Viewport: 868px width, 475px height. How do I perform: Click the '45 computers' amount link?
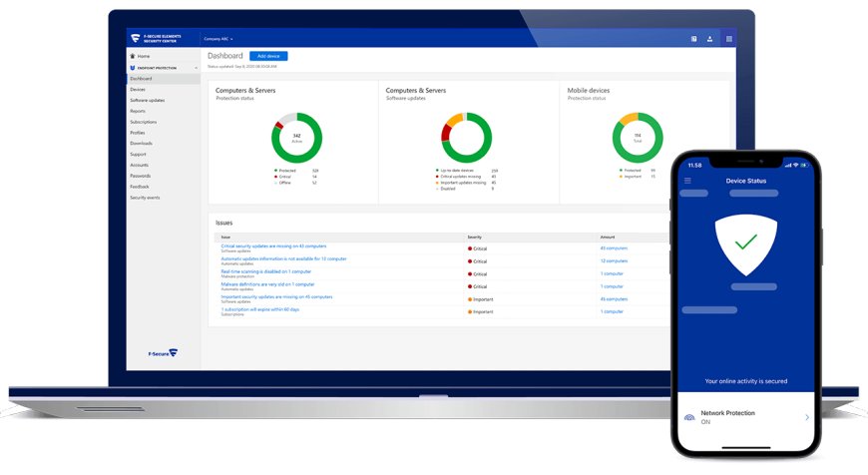click(x=614, y=299)
